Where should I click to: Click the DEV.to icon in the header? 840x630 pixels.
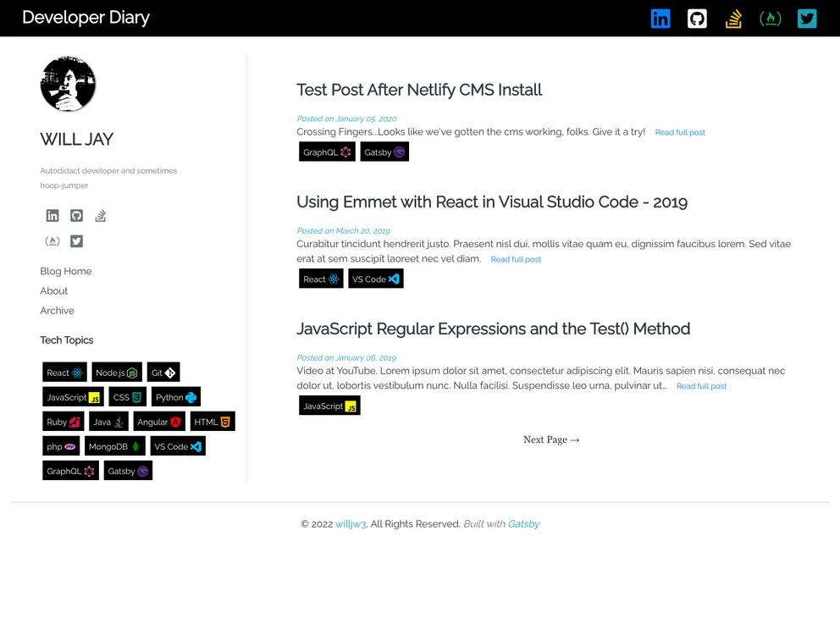769,17
